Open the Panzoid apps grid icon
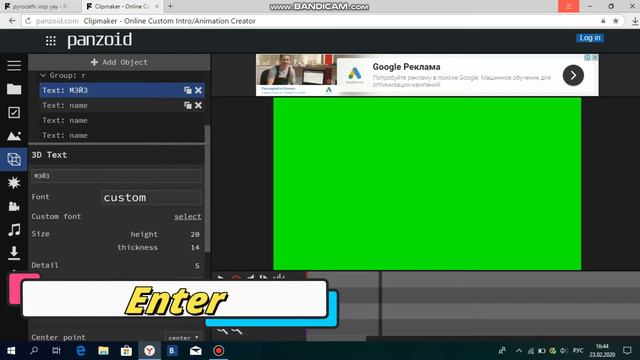Viewport: 640px width, 360px height. coord(51,40)
